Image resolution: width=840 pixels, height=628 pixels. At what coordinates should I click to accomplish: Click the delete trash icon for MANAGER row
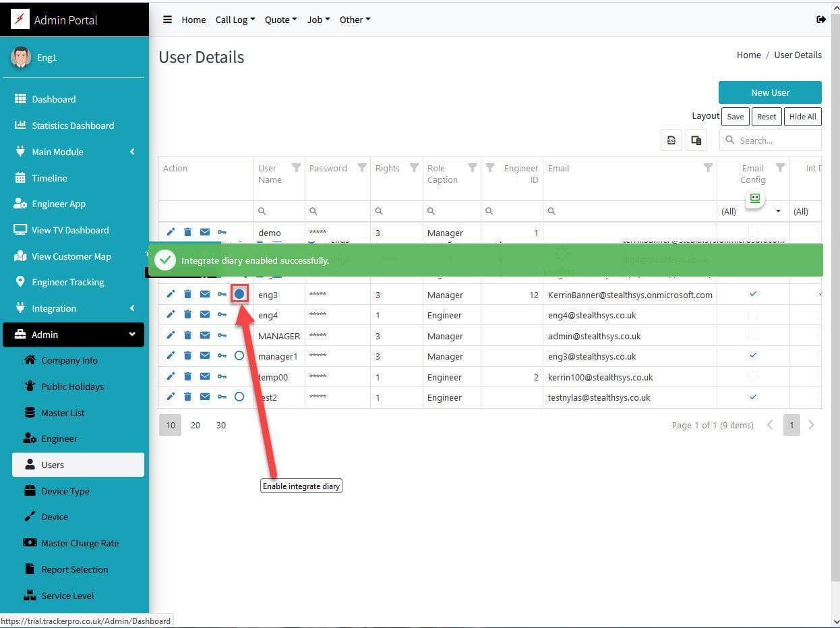187,335
